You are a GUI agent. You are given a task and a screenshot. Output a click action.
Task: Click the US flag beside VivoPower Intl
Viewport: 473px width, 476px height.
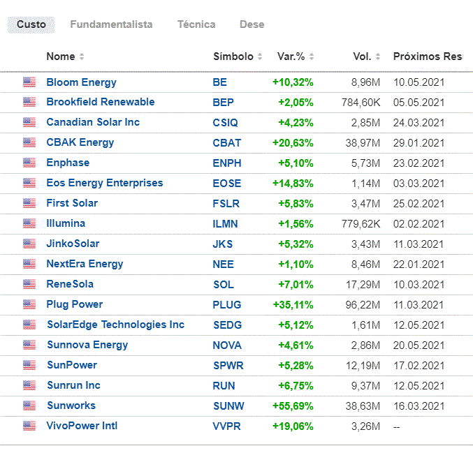(x=29, y=426)
